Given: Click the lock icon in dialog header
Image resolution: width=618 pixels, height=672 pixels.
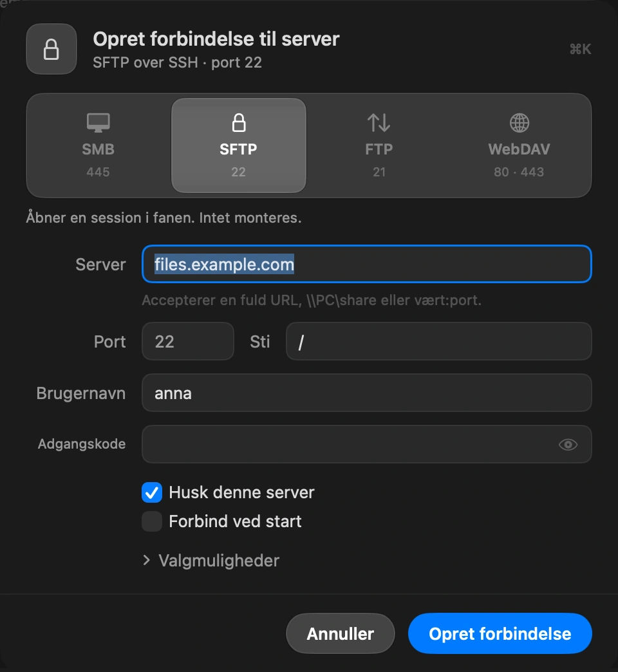Looking at the screenshot, I should click(51, 50).
